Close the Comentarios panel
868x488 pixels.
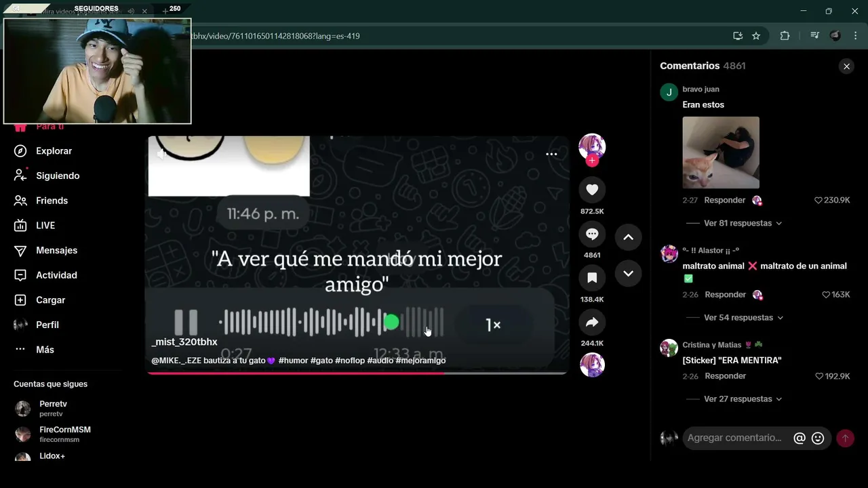click(846, 66)
